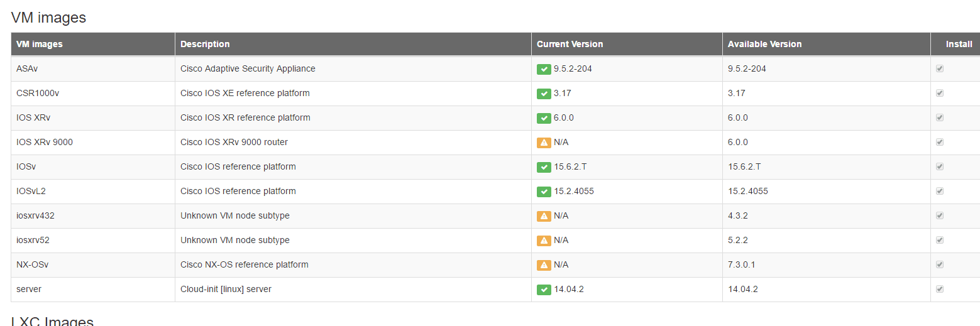Viewport: 980px width, 326px height.
Task: Click green check icon for IOSvL2
Action: 544,192
